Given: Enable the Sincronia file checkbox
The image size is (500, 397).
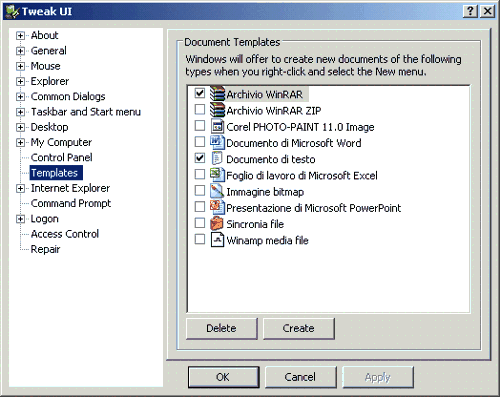Looking at the screenshot, I should pos(200,223).
